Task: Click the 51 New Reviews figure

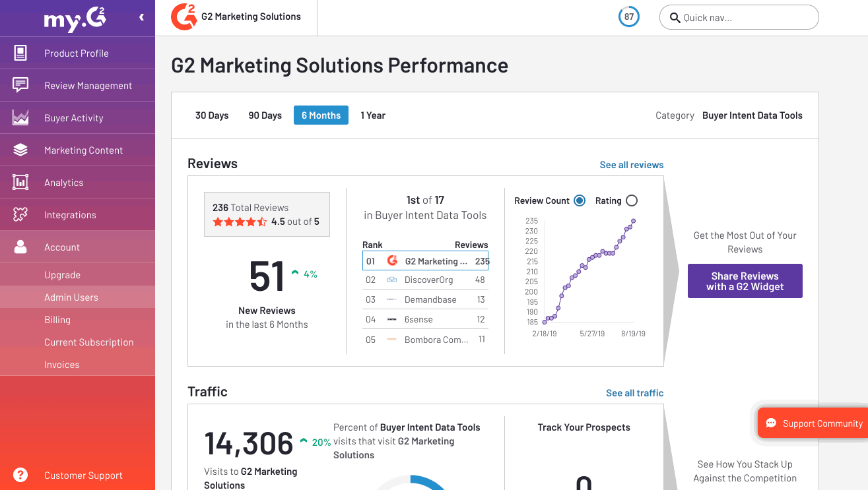Action: coord(267,276)
